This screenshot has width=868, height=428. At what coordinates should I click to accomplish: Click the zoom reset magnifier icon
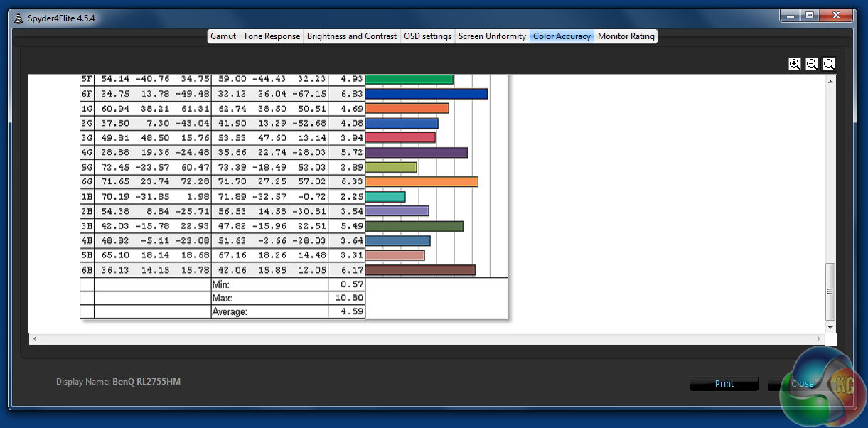point(829,64)
